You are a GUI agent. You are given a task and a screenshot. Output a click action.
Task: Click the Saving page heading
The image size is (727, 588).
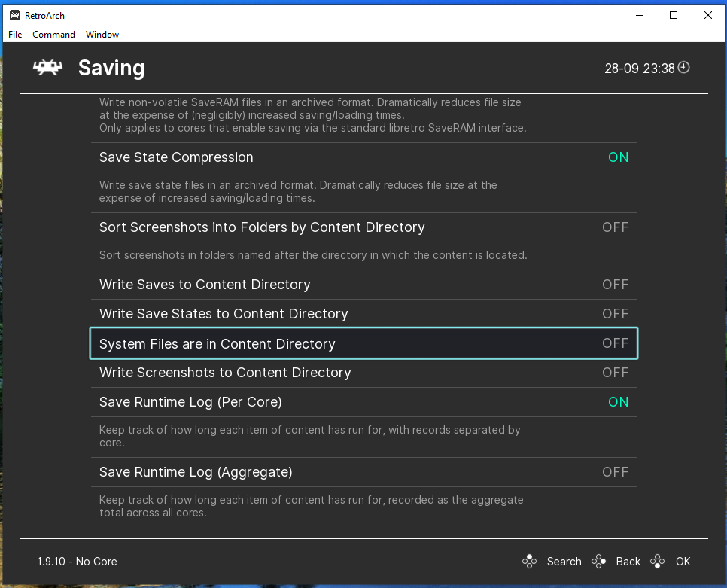click(x=111, y=69)
